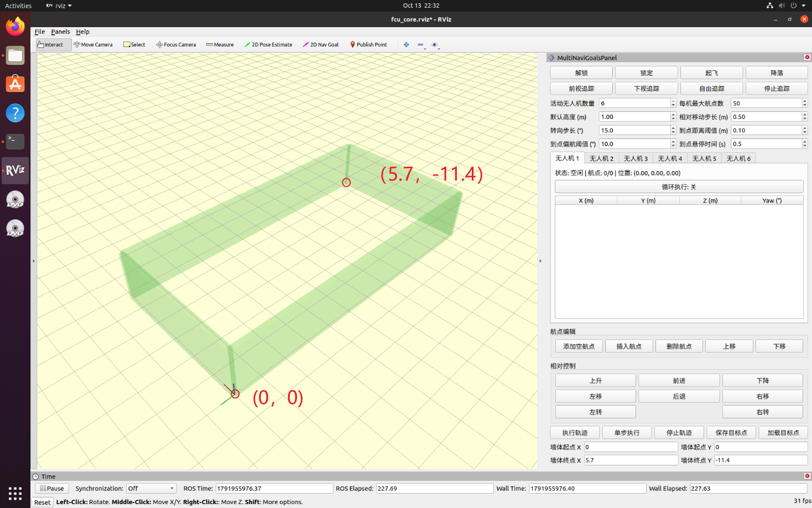Open Terminal from the dock

coord(15,142)
